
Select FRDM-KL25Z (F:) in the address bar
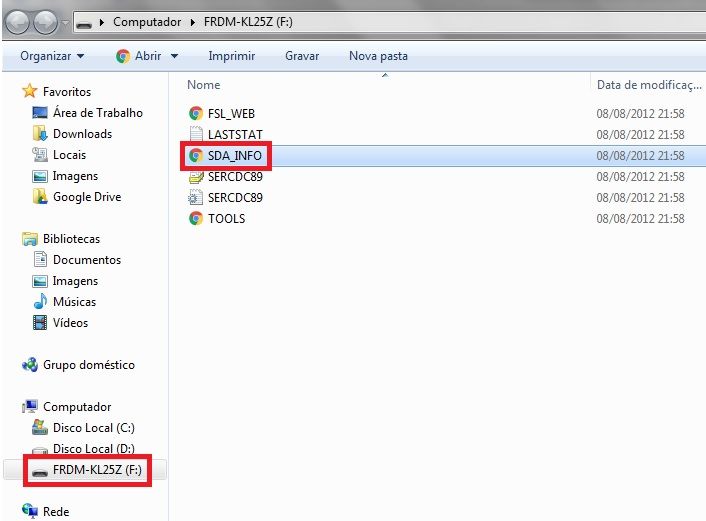pos(248,22)
